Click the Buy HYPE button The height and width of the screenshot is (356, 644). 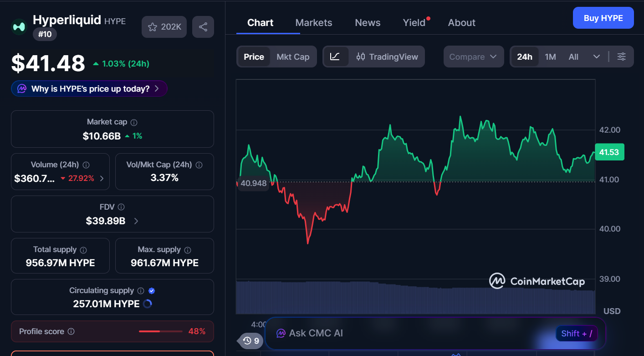603,18
